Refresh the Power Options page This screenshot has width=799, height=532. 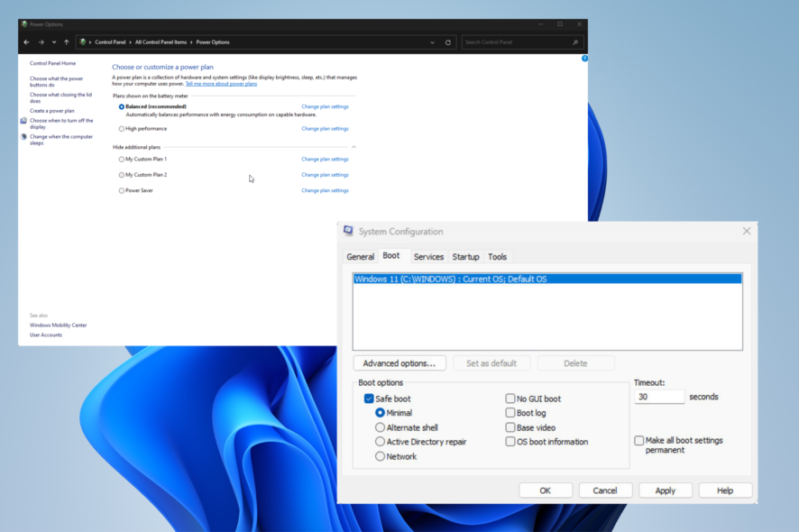click(x=448, y=42)
